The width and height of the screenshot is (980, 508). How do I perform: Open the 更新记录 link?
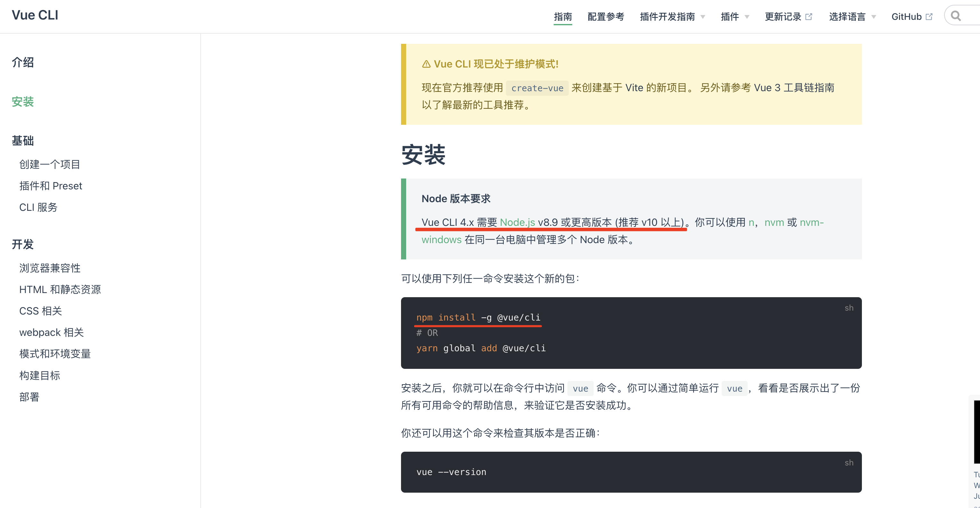pos(783,17)
